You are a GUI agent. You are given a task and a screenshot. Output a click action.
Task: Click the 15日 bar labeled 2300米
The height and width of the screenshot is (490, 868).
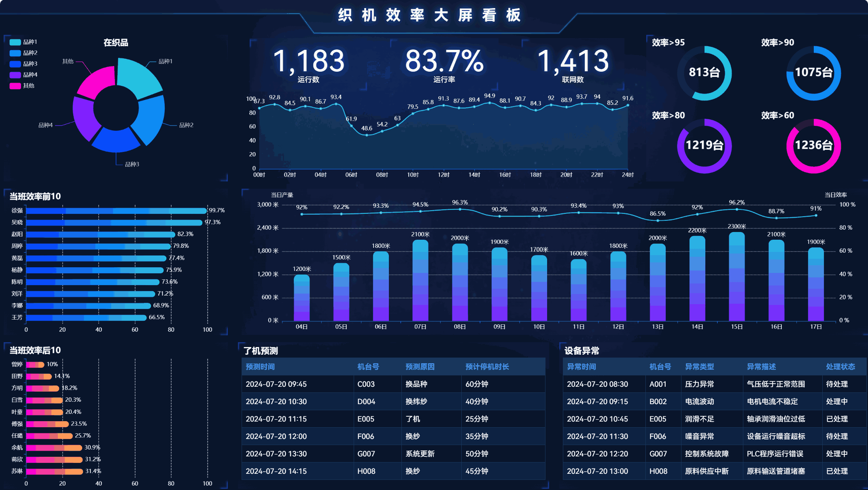736,277
